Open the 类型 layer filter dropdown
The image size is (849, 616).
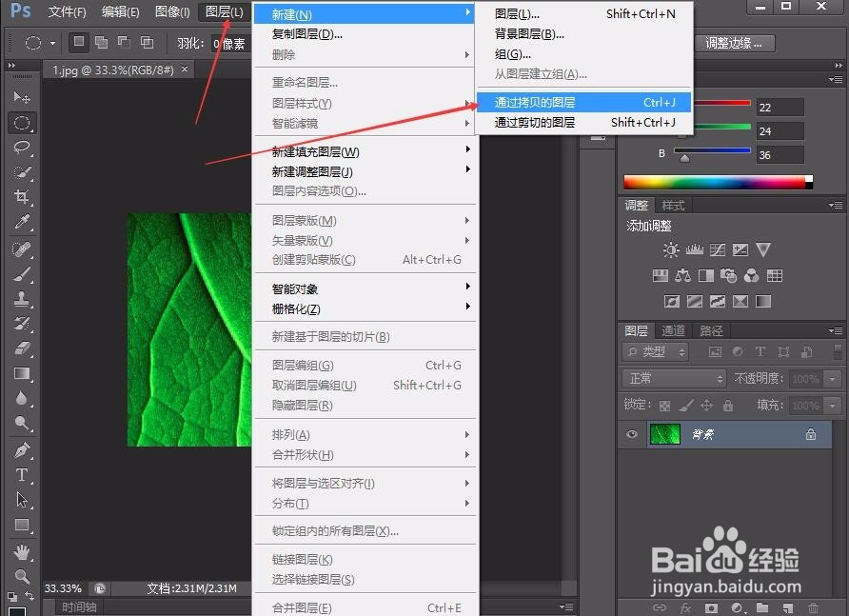point(656,352)
